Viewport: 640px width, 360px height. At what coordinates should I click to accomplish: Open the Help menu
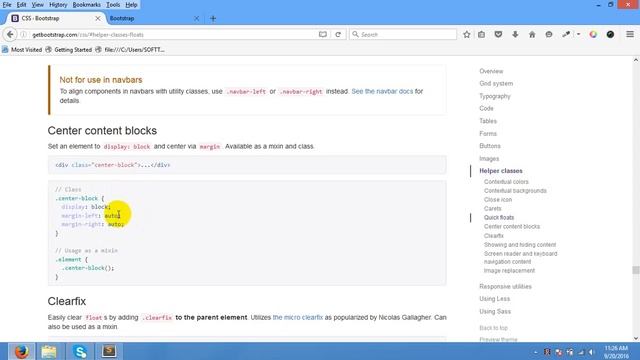131,5
